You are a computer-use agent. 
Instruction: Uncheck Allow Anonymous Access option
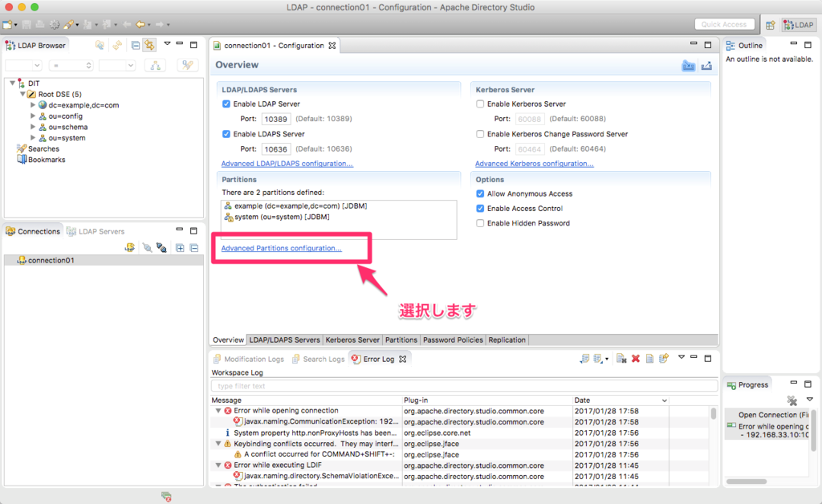coord(480,194)
